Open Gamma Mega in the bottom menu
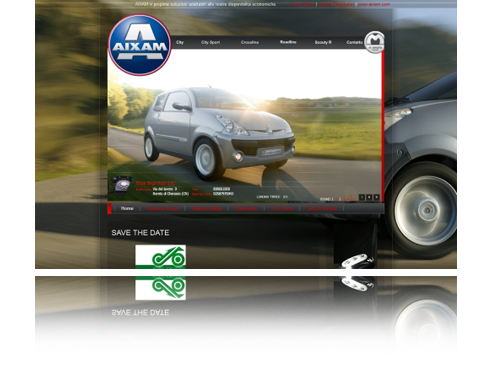This screenshot has width=487, height=376. 207,208
